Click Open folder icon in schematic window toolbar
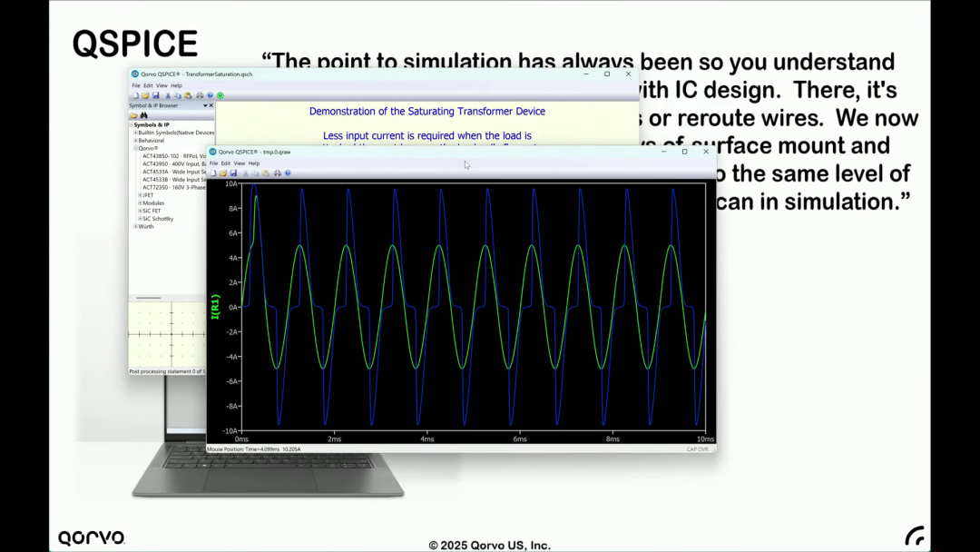The image size is (980, 552). point(145,95)
